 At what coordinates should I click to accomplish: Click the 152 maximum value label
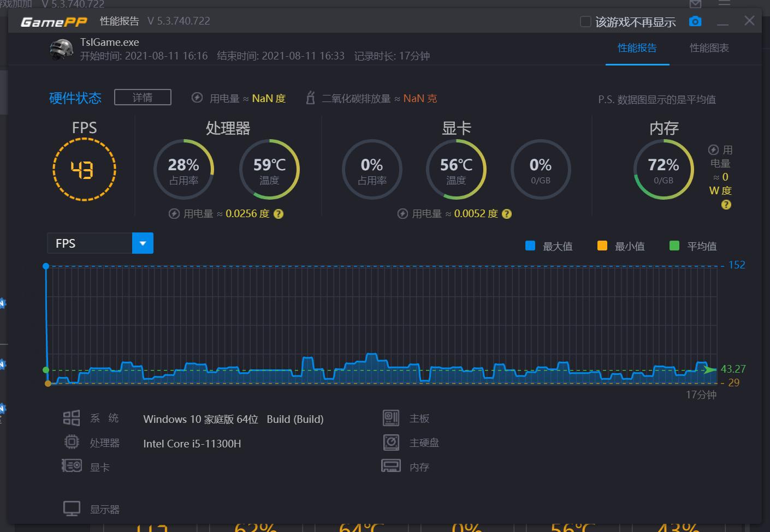(737, 265)
